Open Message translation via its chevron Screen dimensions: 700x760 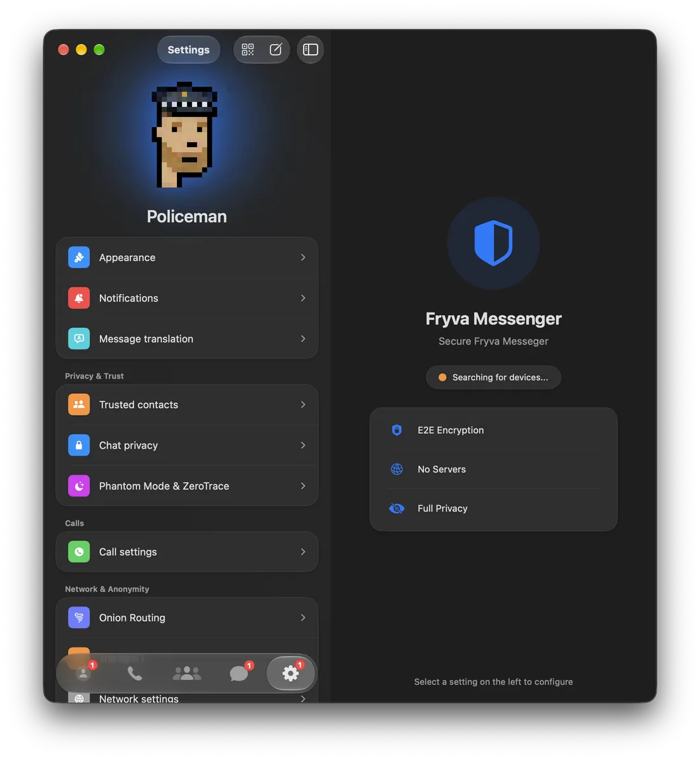coord(304,339)
